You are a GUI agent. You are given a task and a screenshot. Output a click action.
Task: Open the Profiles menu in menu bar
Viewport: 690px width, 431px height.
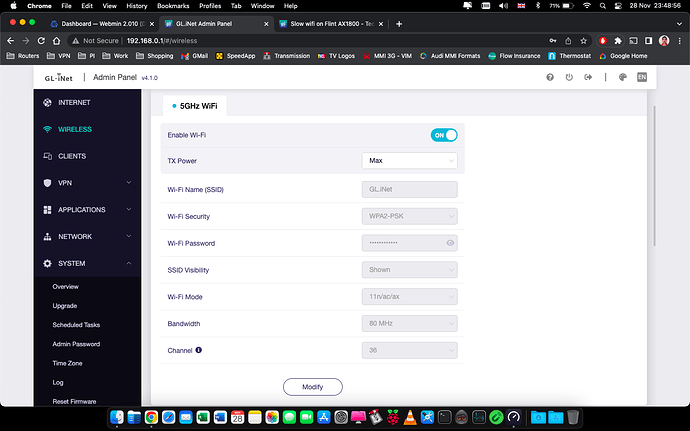click(x=210, y=6)
